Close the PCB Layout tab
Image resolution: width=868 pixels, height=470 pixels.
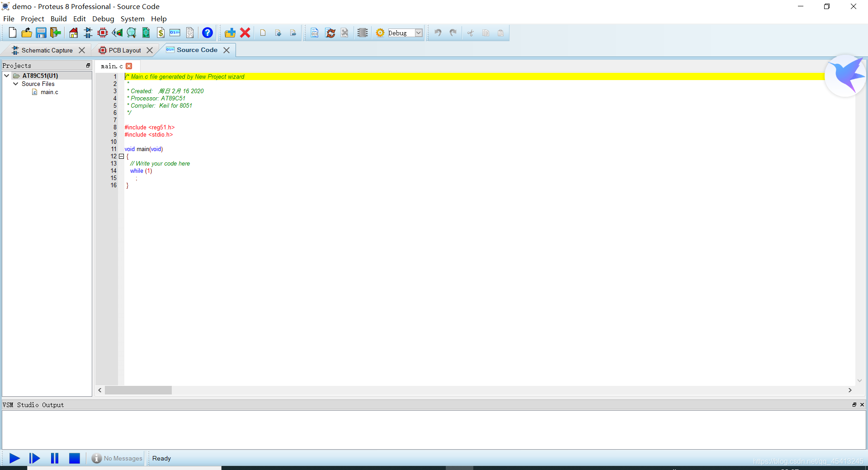(150, 50)
